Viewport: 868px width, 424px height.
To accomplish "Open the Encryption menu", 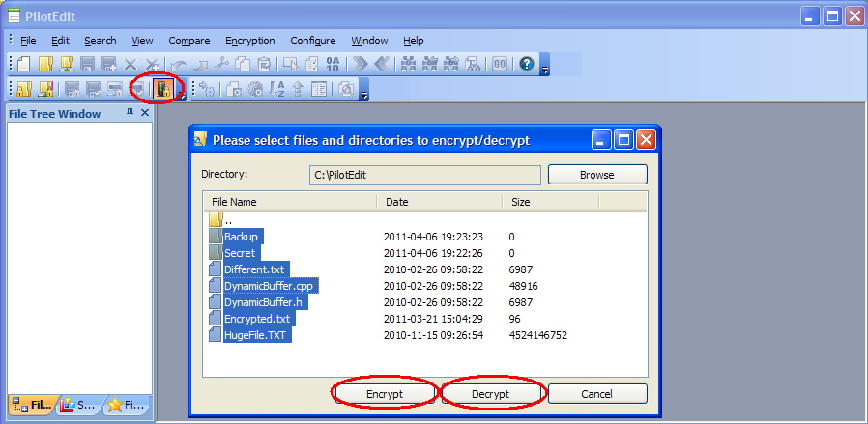I will pos(250,41).
